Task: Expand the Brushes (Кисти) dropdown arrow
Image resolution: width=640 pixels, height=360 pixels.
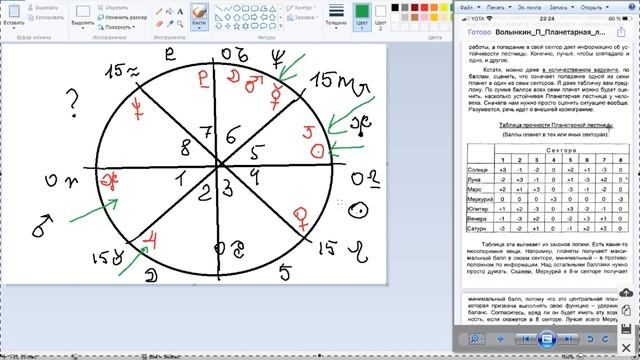Action: click(199, 28)
